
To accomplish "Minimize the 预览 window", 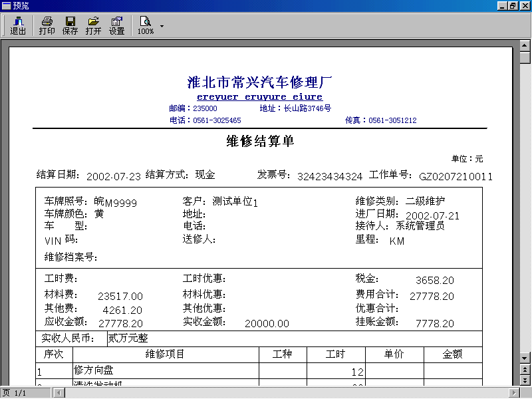I will (x=502, y=6).
